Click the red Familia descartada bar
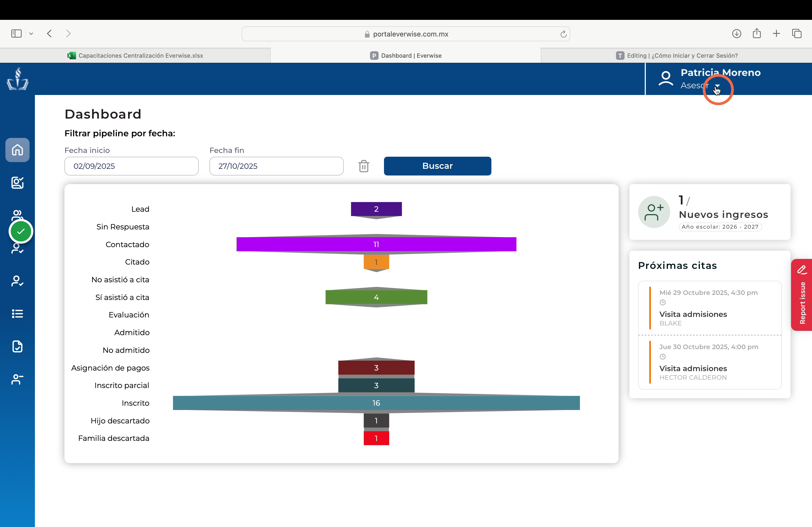 coord(376,438)
